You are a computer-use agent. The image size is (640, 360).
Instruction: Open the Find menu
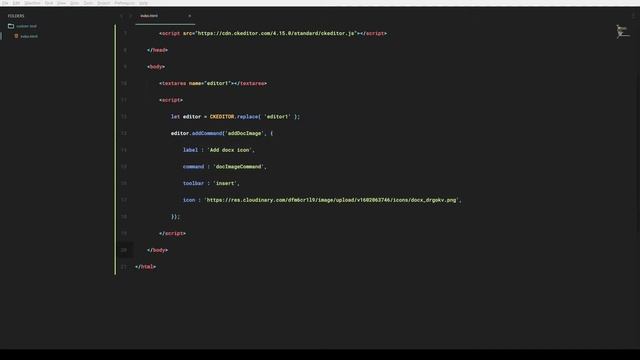pos(49,3)
